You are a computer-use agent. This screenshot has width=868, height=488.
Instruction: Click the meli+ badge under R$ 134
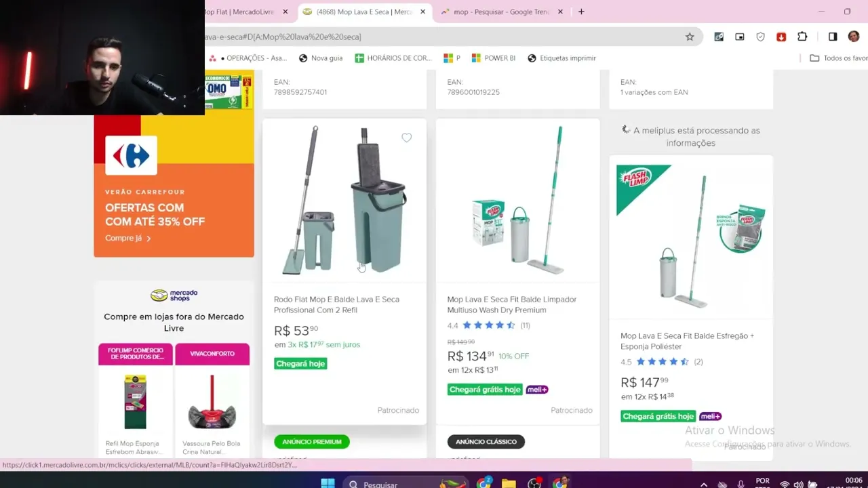click(x=537, y=390)
